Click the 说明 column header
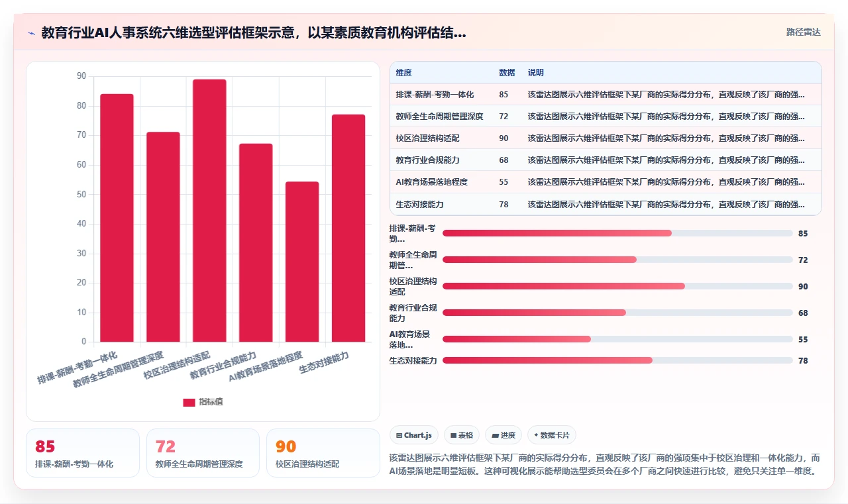The image size is (848, 504). (x=535, y=73)
